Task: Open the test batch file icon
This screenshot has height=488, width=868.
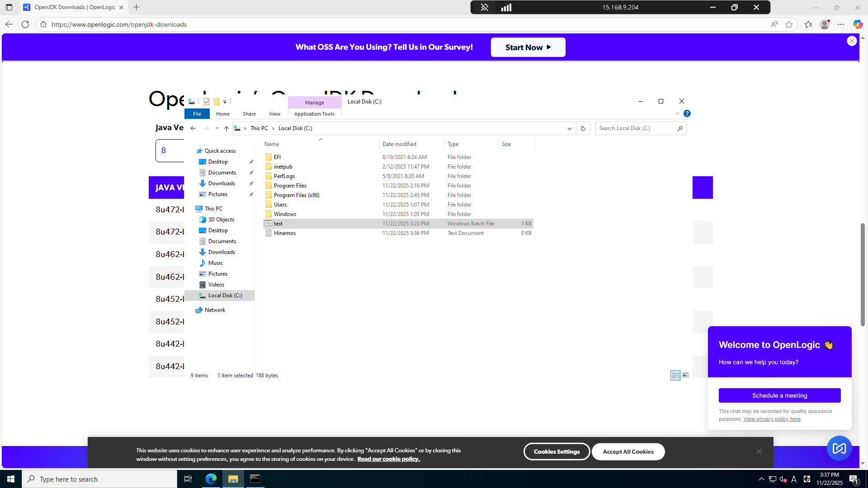Action: [269, 224]
